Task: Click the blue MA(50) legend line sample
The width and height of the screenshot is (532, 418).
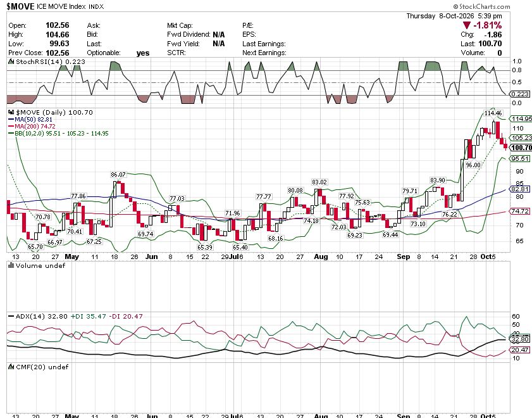Action: 11,120
